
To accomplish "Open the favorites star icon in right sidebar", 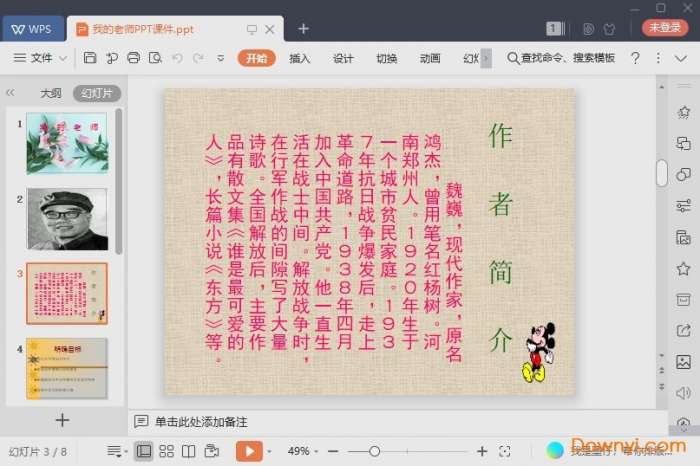I will point(683,268).
